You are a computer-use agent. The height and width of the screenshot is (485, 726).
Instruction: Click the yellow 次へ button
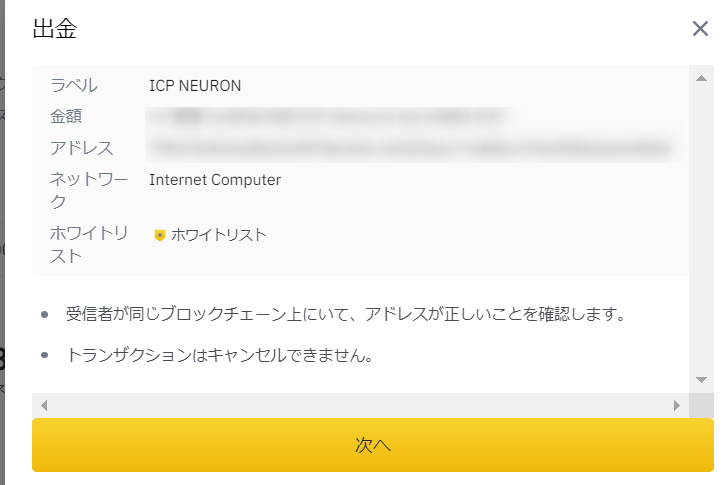[x=373, y=445]
